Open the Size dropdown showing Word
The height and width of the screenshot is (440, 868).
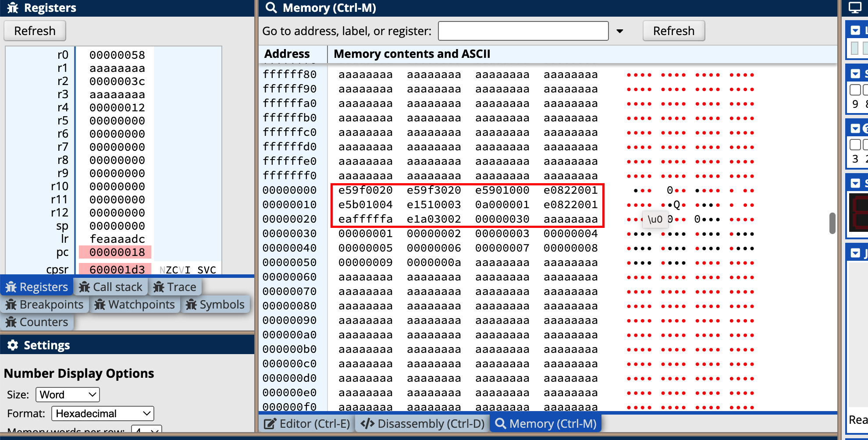coord(68,394)
